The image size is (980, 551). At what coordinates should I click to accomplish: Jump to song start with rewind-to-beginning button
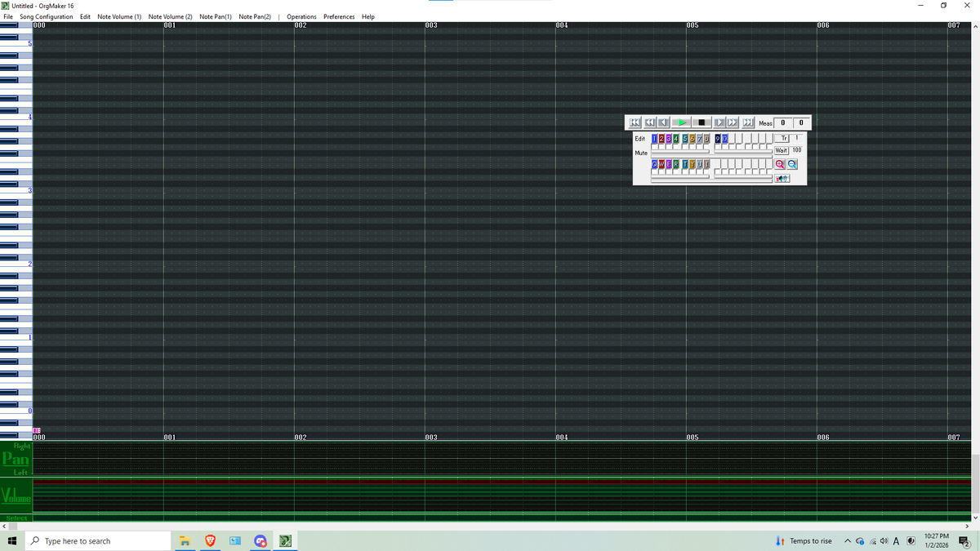[x=635, y=122]
